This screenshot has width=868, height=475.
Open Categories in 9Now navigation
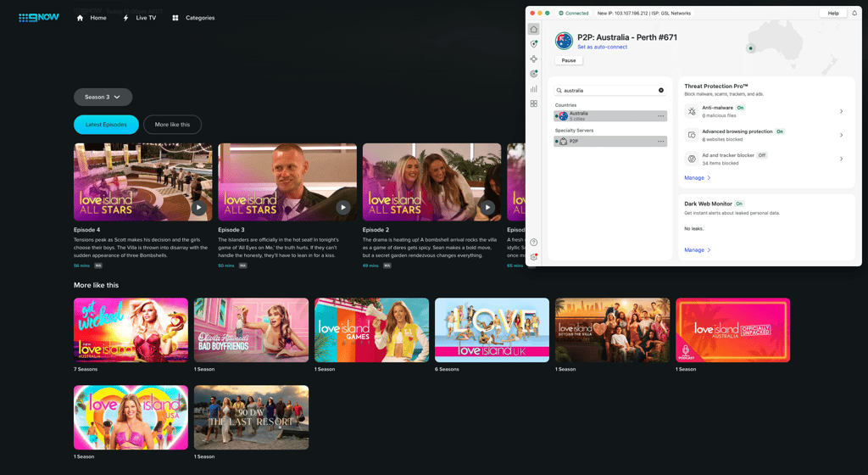pyautogui.click(x=200, y=18)
